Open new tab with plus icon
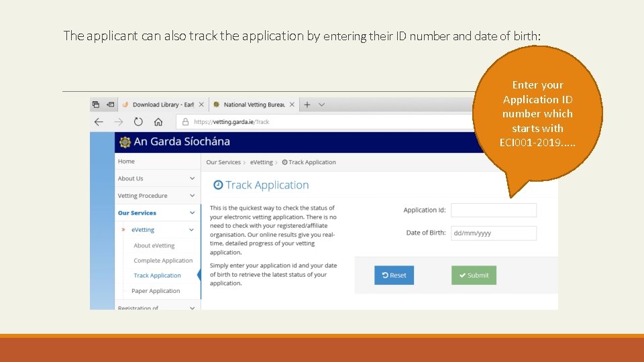This screenshot has height=362, width=644. tap(307, 105)
